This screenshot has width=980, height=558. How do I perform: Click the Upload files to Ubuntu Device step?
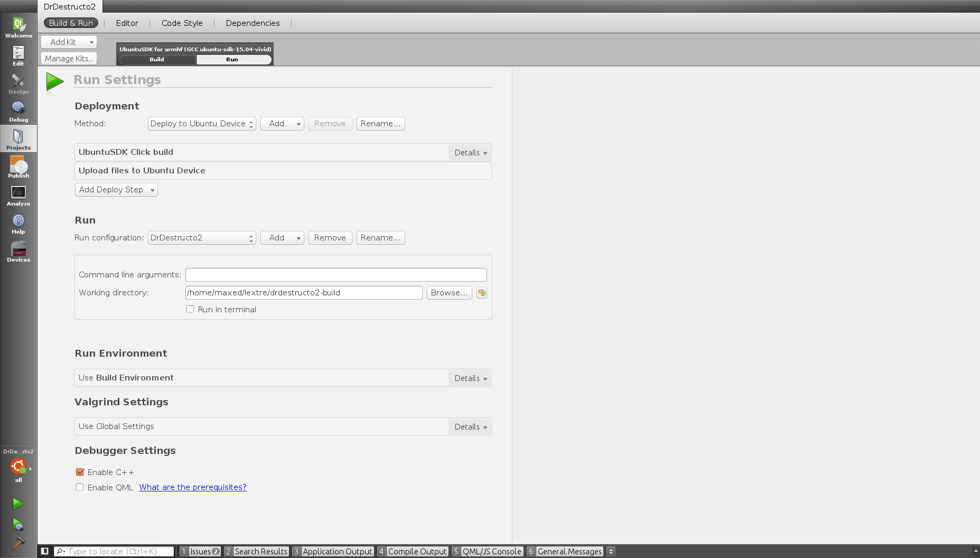click(x=283, y=171)
